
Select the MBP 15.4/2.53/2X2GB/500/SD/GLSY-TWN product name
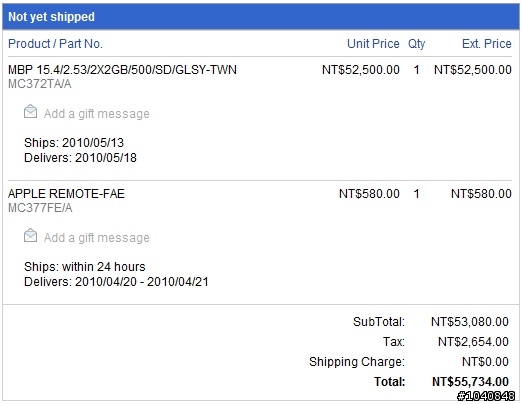coord(122,70)
